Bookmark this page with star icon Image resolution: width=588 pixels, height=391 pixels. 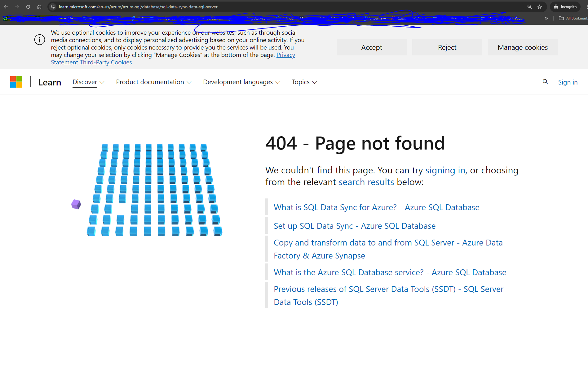540,7
